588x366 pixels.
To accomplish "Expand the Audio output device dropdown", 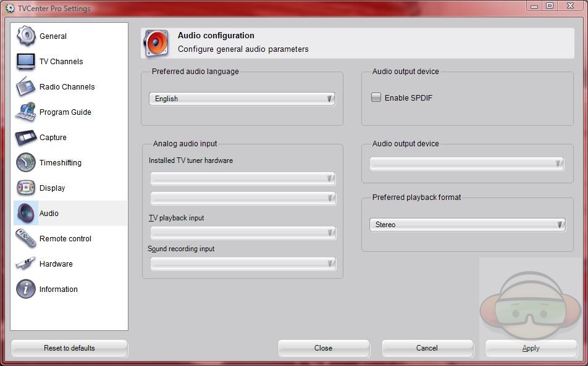I will 467,164.
